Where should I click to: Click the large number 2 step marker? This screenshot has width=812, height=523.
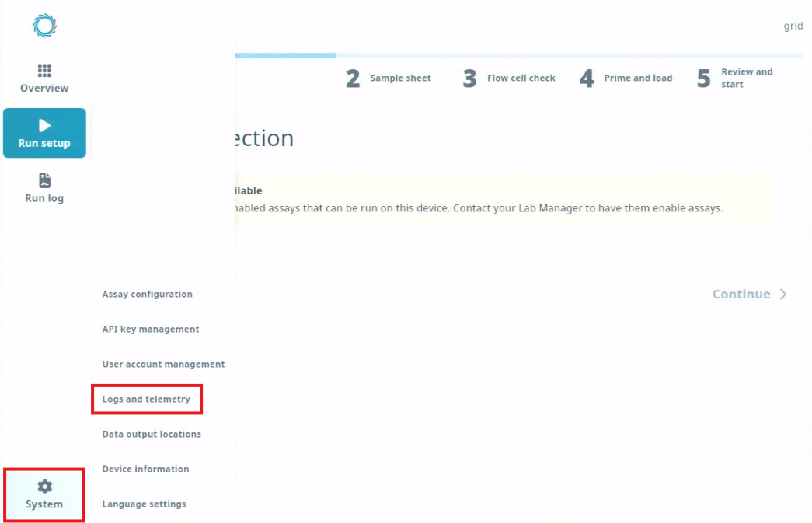(353, 78)
